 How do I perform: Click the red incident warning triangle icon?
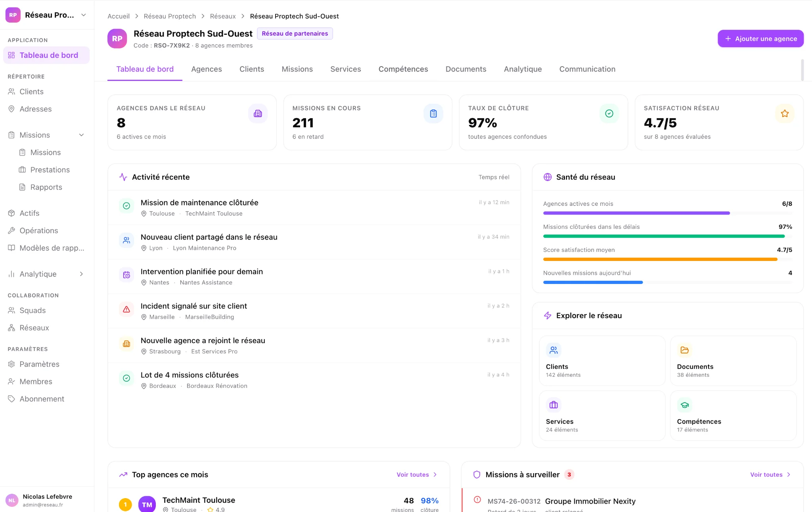(126, 309)
